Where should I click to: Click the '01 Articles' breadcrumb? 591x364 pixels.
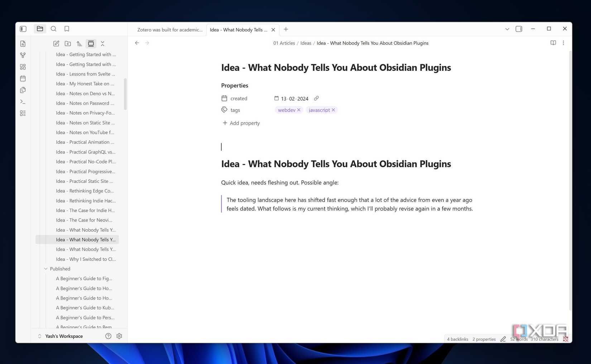284,43
